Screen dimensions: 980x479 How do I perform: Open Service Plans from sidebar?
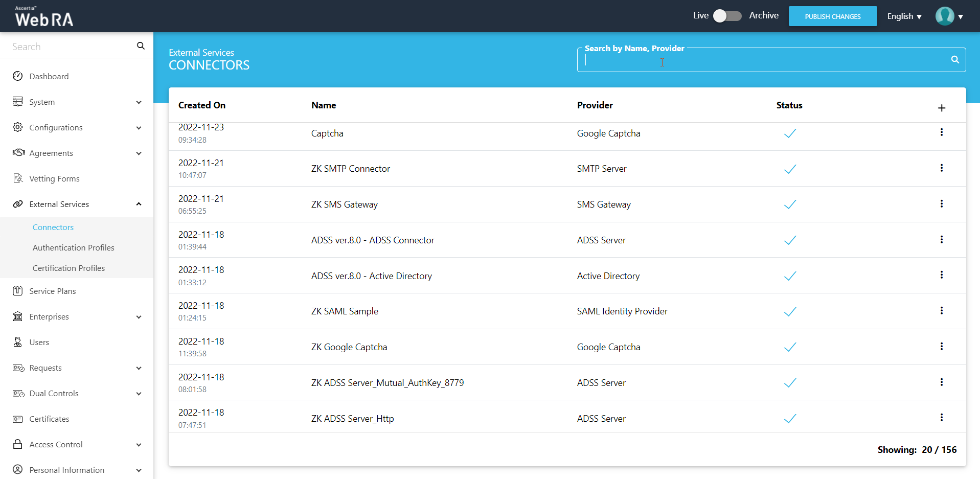coord(53,291)
